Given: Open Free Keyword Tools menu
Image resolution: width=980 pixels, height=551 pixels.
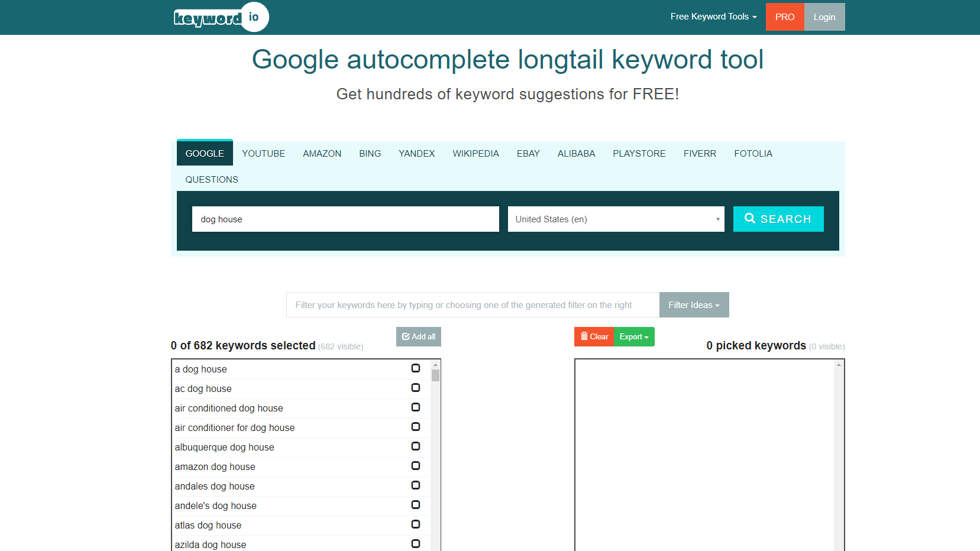Looking at the screenshot, I should pos(713,17).
